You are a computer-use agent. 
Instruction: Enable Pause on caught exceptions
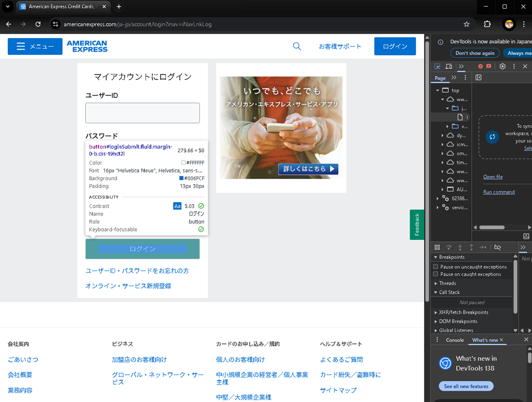pos(436,274)
